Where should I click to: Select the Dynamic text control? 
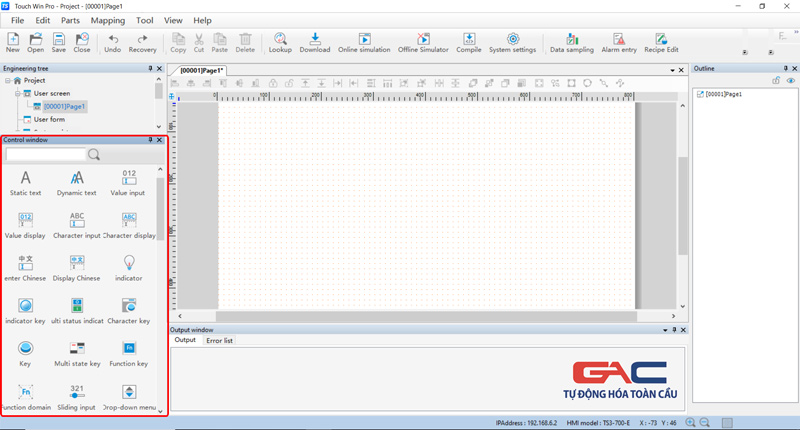click(x=77, y=184)
